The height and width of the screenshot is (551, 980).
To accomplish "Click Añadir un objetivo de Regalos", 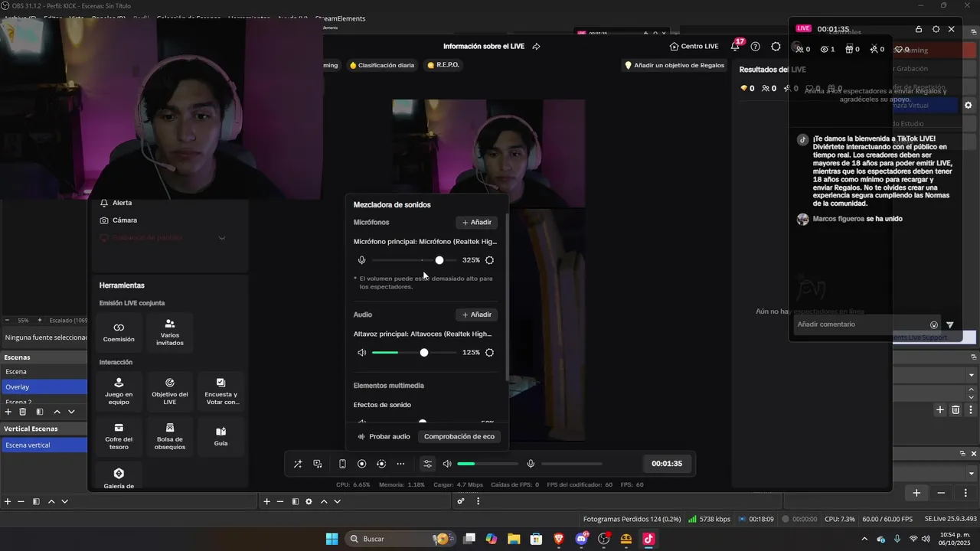I will [x=675, y=65].
